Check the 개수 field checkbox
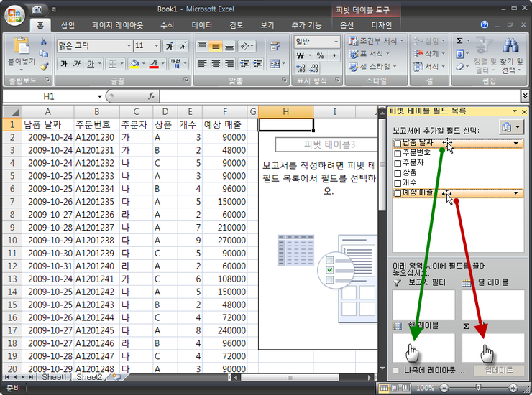 398,183
